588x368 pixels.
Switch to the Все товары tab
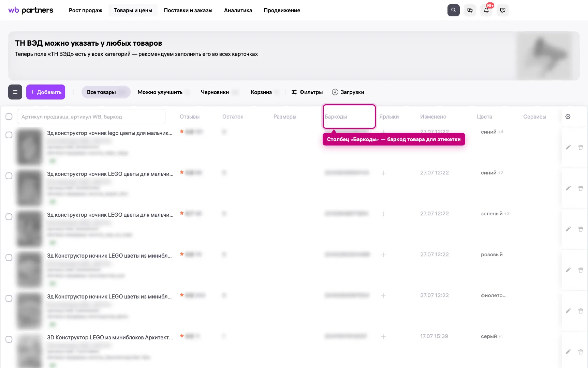click(x=106, y=92)
